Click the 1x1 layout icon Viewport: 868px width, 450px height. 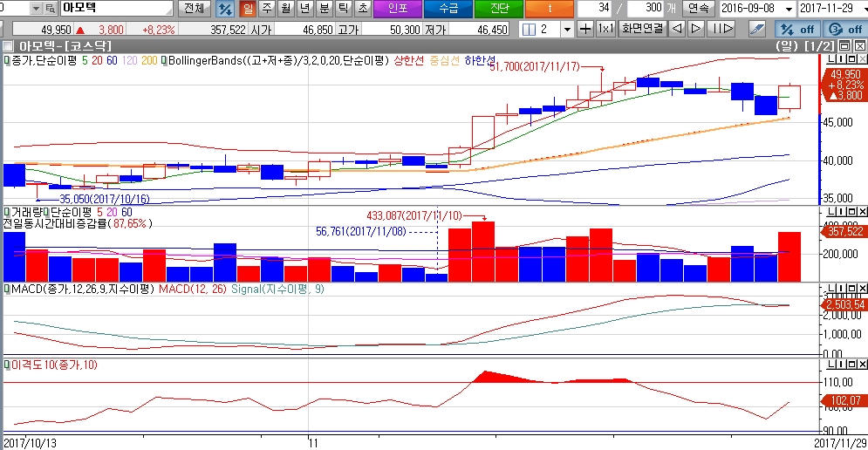pyautogui.click(x=605, y=29)
